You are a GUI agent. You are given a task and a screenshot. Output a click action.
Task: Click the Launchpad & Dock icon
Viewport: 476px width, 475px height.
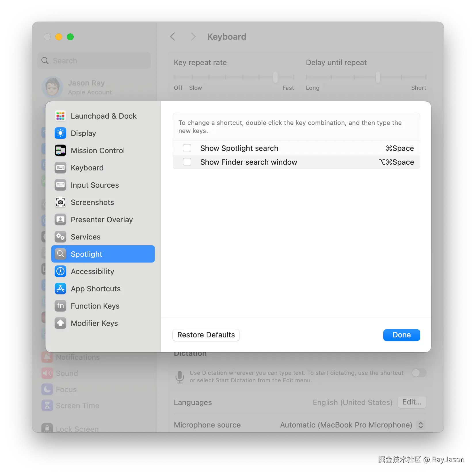pos(60,116)
